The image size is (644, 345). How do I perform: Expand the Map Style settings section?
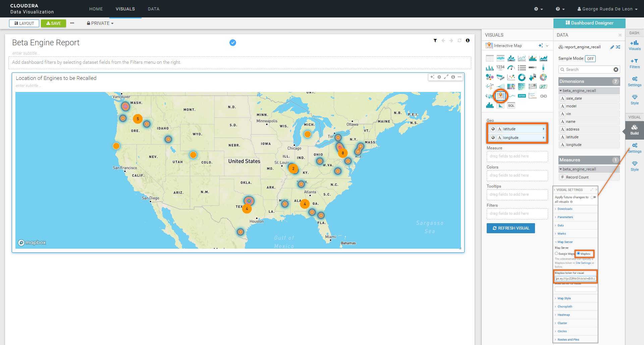click(x=564, y=298)
